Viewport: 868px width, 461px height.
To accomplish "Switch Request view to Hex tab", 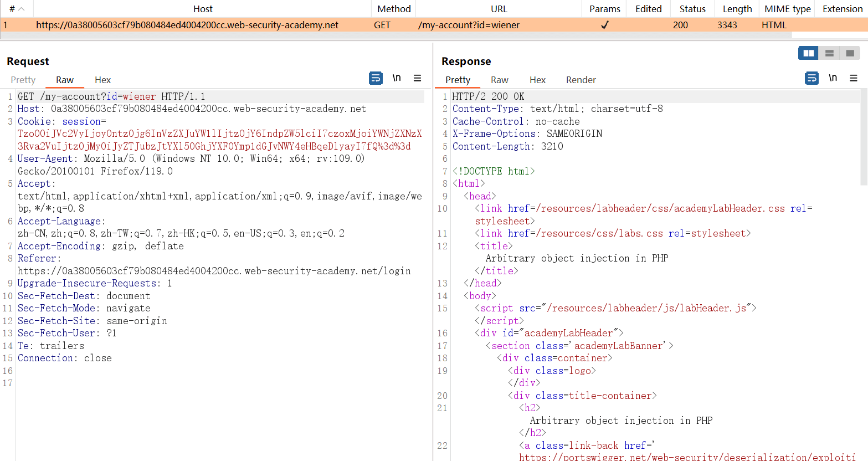I will point(102,80).
